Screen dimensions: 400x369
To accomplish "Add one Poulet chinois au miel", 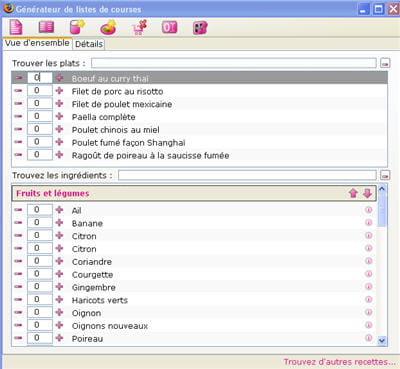I will click(x=59, y=129).
